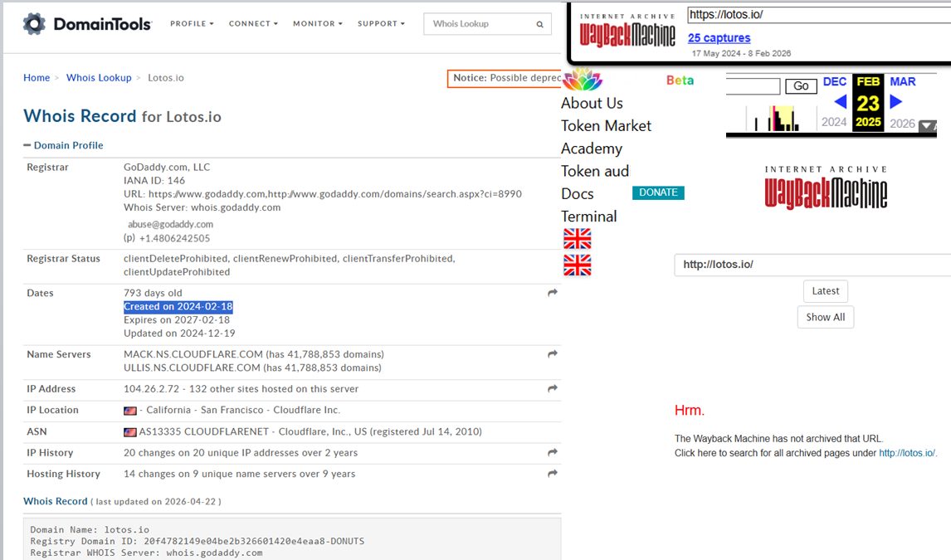Click the http://lotos.io/ archived pages link
951x560 pixels.
[907, 453]
